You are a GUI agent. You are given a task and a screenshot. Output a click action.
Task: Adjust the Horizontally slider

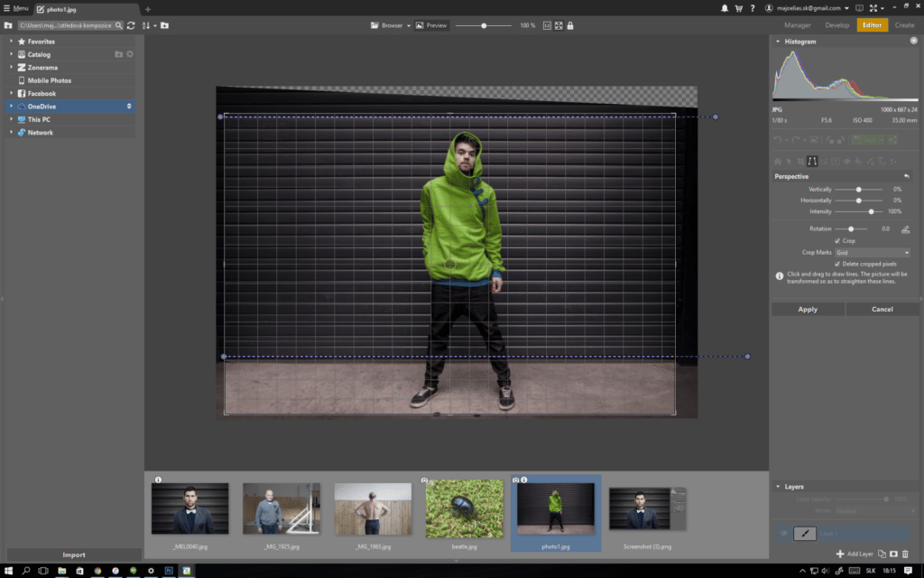tap(859, 200)
